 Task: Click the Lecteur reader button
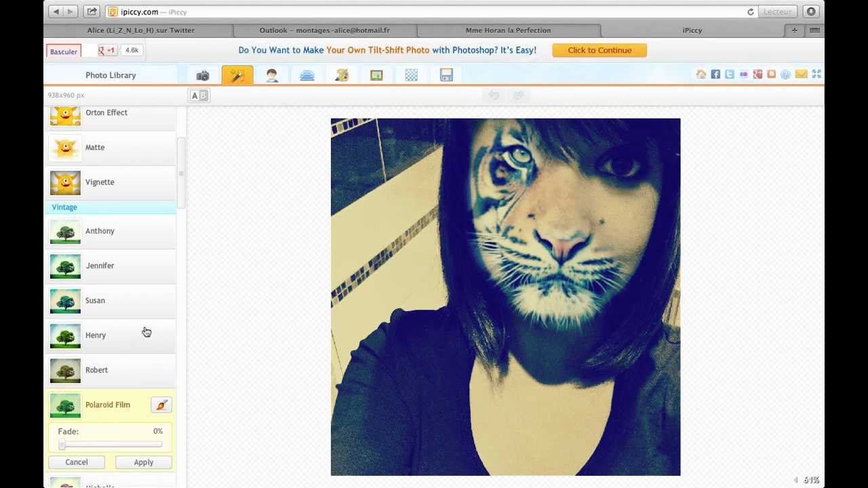point(777,12)
